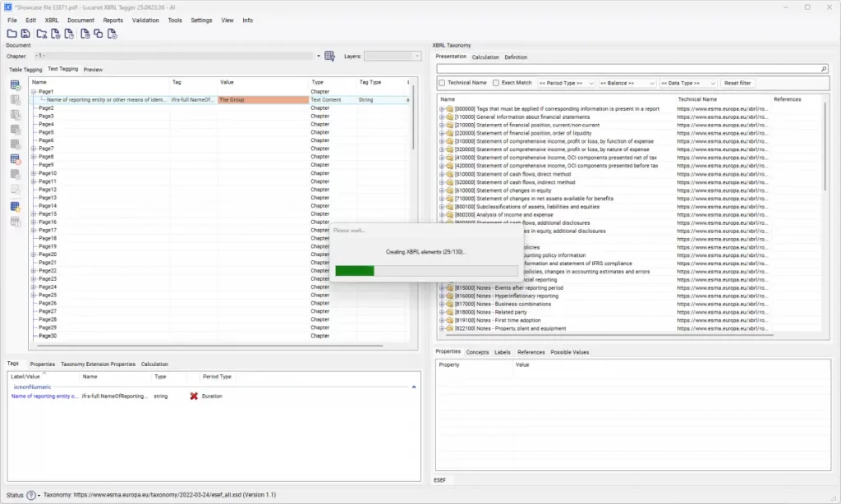Open the Data Type filter dropdown
The image size is (841, 504).
(x=687, y=83)
